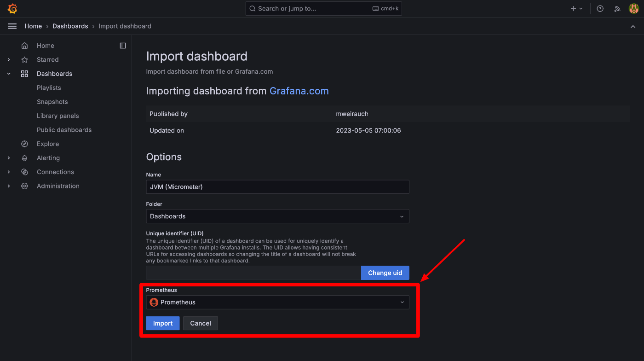Open Snapshots in the sidebar
The height and width of the screenshot is (361, 644).
pos(52,102)
